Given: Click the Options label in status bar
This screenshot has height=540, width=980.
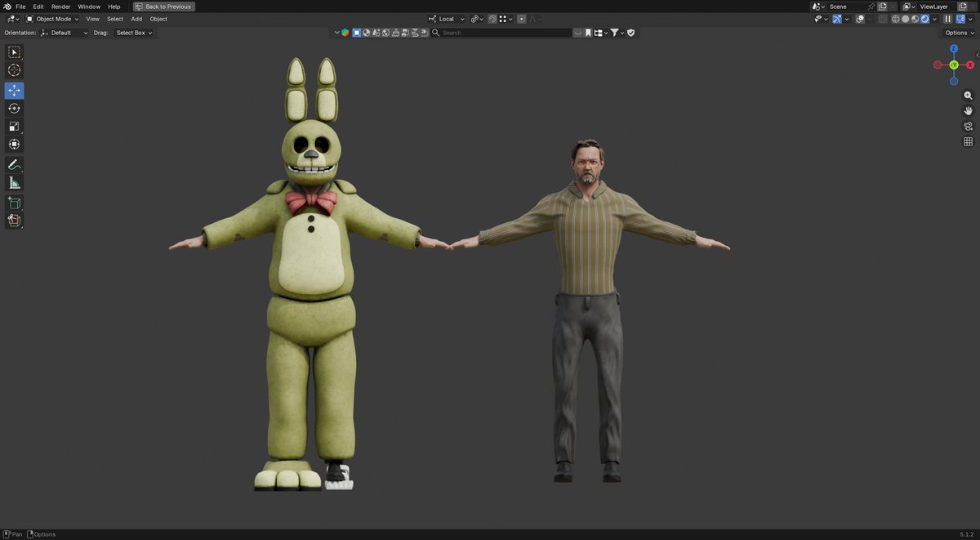Looking at the screenshot, I should point(45,534).
